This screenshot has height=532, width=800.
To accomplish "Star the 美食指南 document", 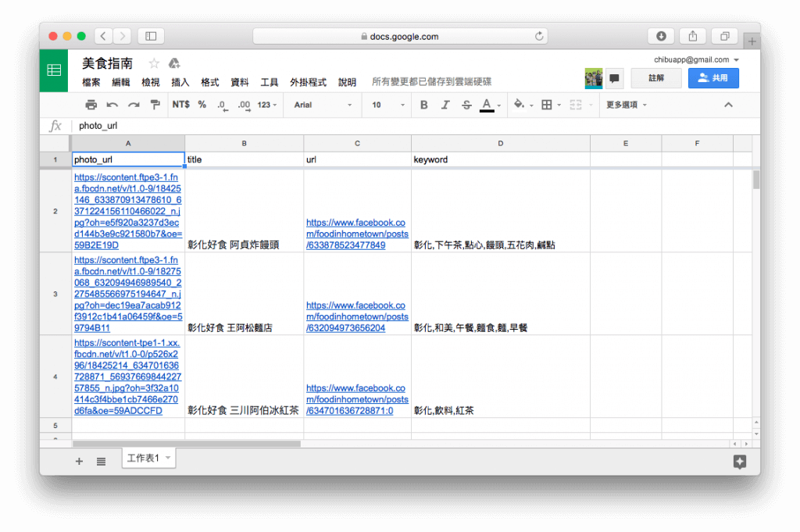I will pos(154,63).
